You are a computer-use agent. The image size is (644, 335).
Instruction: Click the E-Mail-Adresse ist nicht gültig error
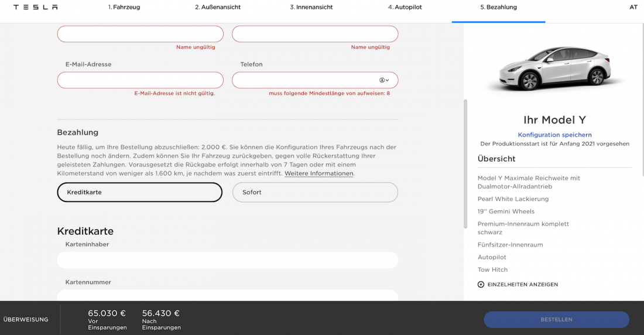coord(174,93)
